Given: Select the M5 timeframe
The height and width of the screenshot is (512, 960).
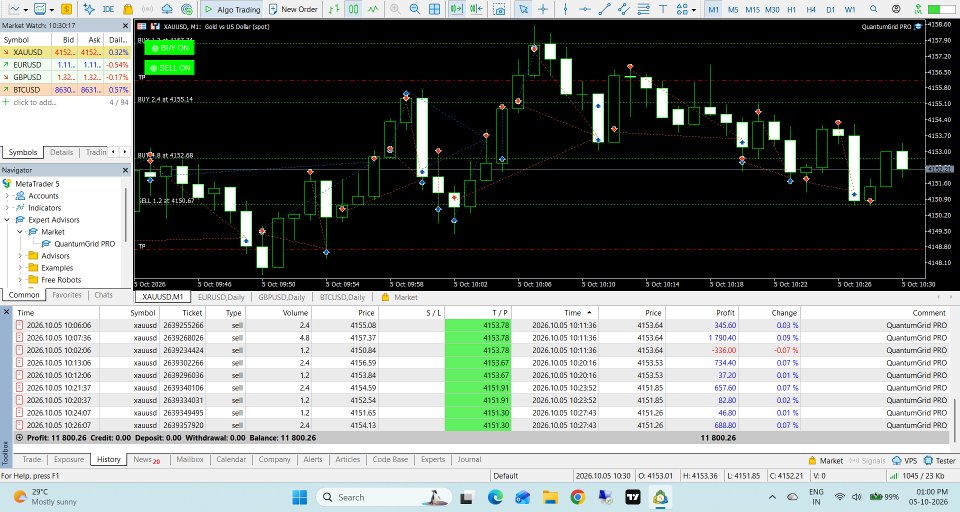Looking at the screenshot, I should (x=733, y=9).
